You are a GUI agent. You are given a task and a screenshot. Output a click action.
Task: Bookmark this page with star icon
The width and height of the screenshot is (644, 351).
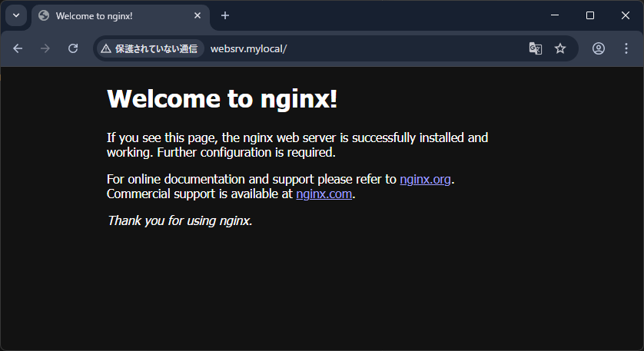tap(560, 48)
